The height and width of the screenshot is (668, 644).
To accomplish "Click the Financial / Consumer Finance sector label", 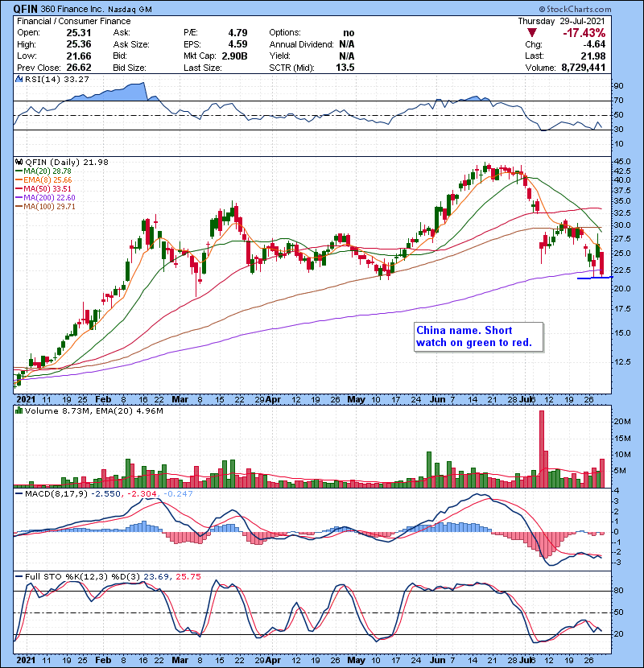I will coord(74,21).
